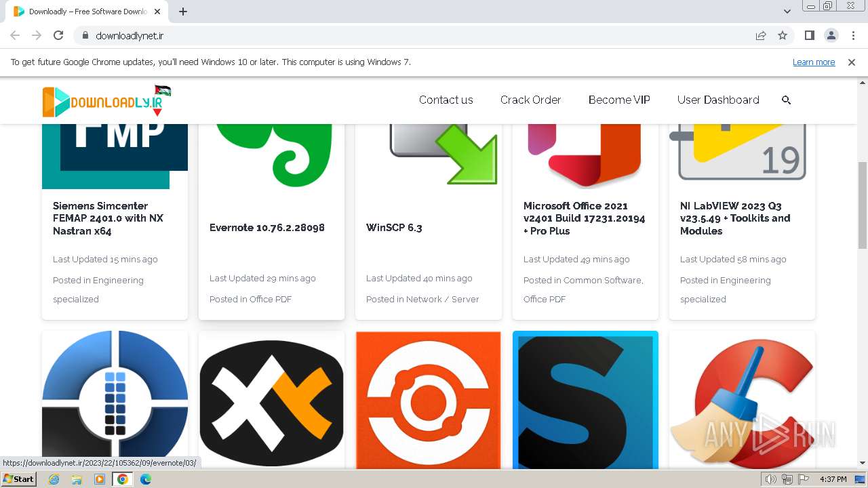The width and height of the screenshot is (868, 488).
Task: Launch Microsoft Edge from the taskbar
Action: pos(146,479)
